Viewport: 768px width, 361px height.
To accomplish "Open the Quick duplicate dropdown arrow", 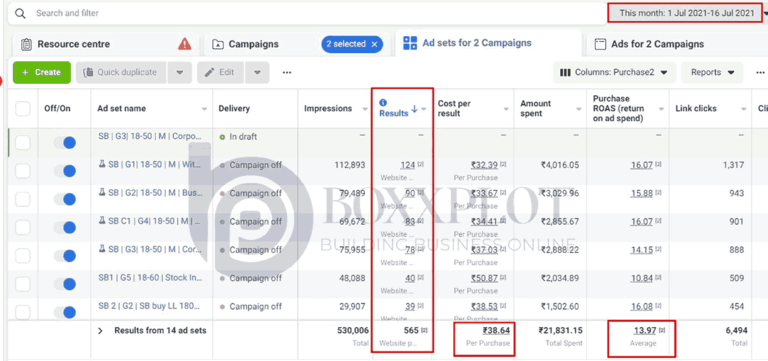I will [x=180, y=72].
